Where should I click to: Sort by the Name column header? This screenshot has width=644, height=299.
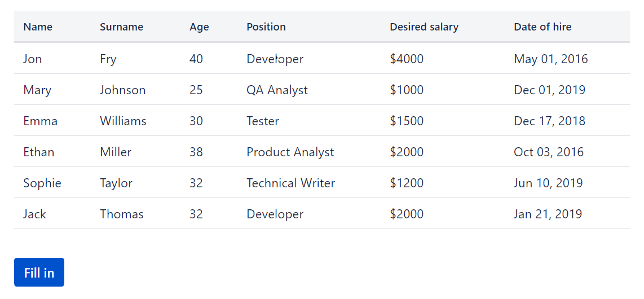[38, 27]
